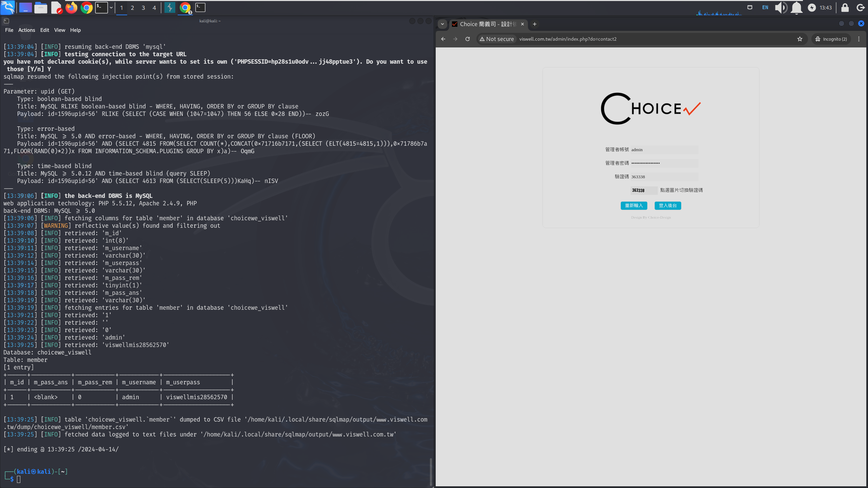Click the 'Parameter: upid (GET)' line
The image size is (868, 488).
click(39, 91)
